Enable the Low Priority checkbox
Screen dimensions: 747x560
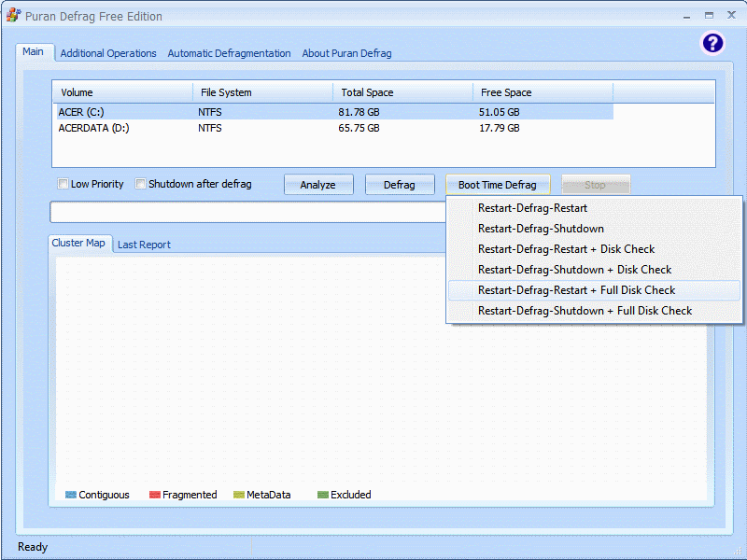coord(63,184)
